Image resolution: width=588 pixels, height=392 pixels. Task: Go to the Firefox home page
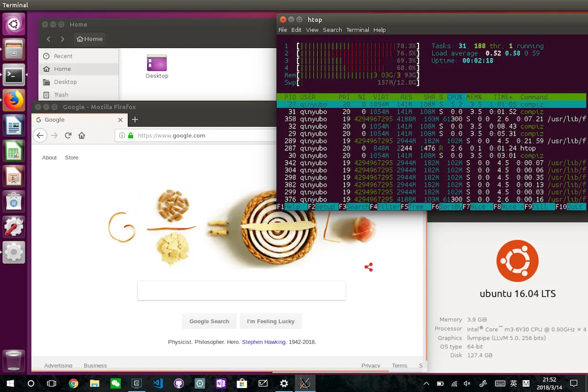tap(82, 135)
